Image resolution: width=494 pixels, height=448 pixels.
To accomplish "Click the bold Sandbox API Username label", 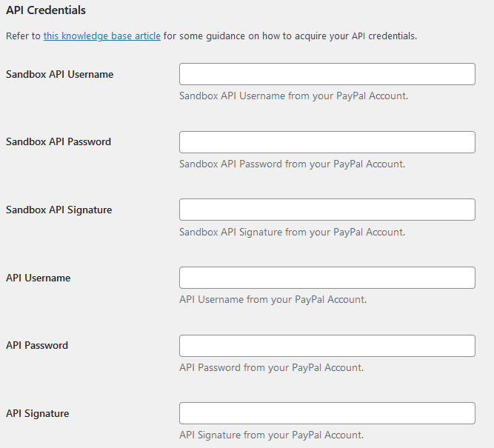I will pyautogui.click(x=59, y=74).
